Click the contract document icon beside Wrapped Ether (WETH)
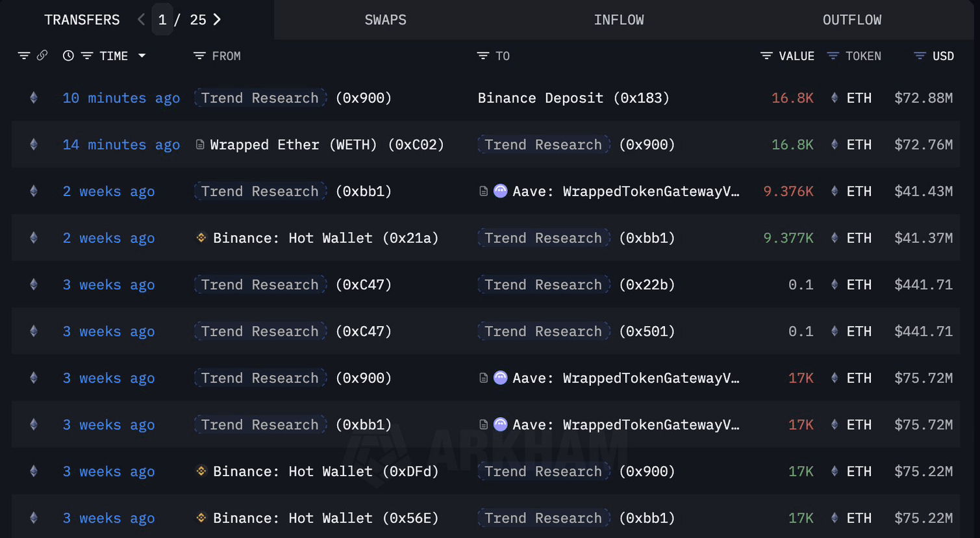The height and width of the screenshot is (538, 980). [x=200, y=144]
